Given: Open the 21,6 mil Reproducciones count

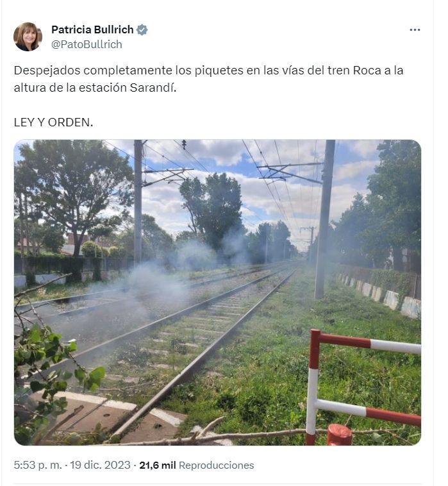Looking at the screenshot, I should (196, 465).
